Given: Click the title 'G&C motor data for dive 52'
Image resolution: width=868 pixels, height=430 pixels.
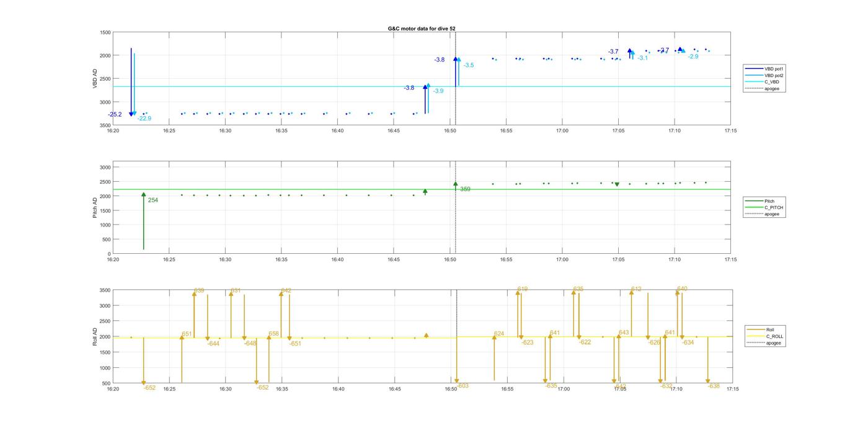Looking at the screenshot, I should (421, 29).
